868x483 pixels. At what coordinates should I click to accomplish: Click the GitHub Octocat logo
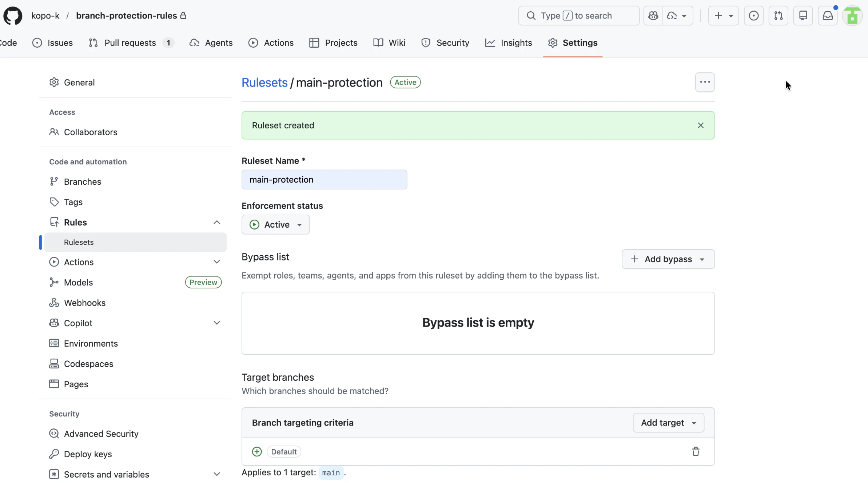13,16
